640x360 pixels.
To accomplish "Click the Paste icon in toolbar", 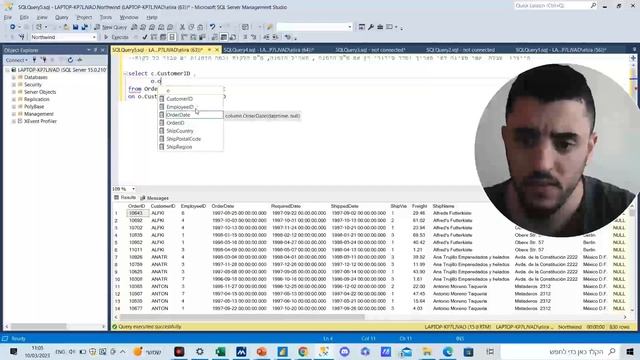I will pyautogui.click(x=200, y=27).
